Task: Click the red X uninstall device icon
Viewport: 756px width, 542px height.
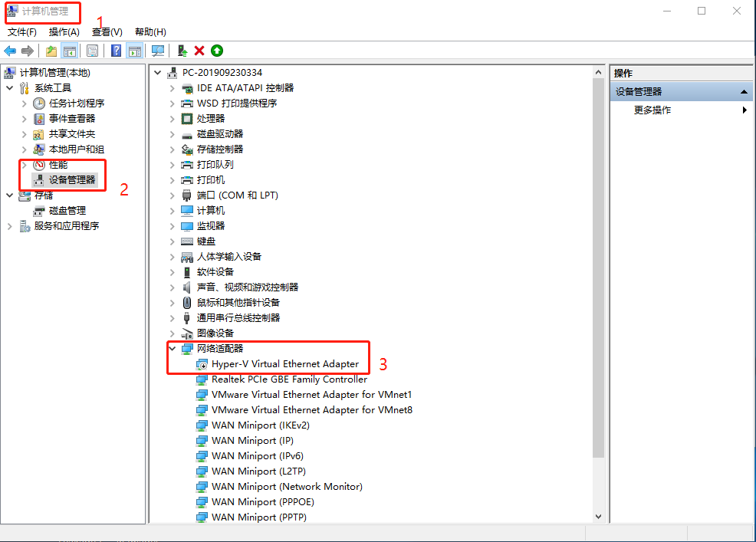Action: [x=199, y=51]
